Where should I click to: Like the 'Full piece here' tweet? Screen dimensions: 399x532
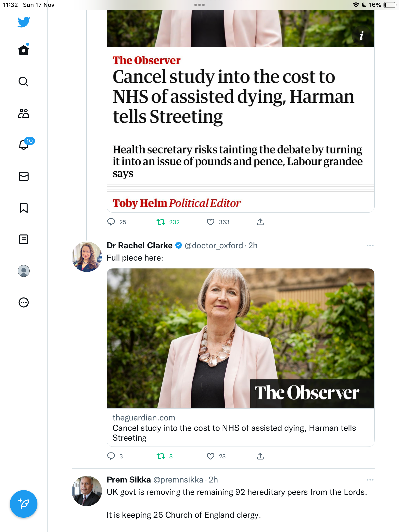click(x=211, y=456)
